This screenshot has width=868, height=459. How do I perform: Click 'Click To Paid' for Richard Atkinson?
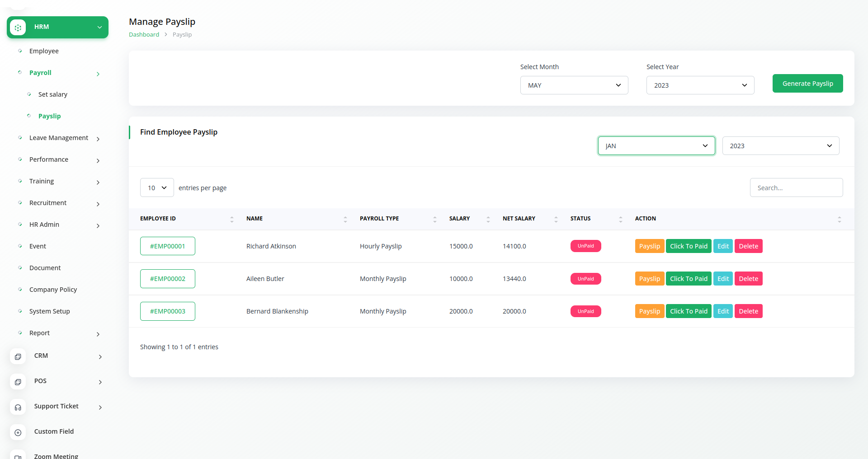coord(688,246)
